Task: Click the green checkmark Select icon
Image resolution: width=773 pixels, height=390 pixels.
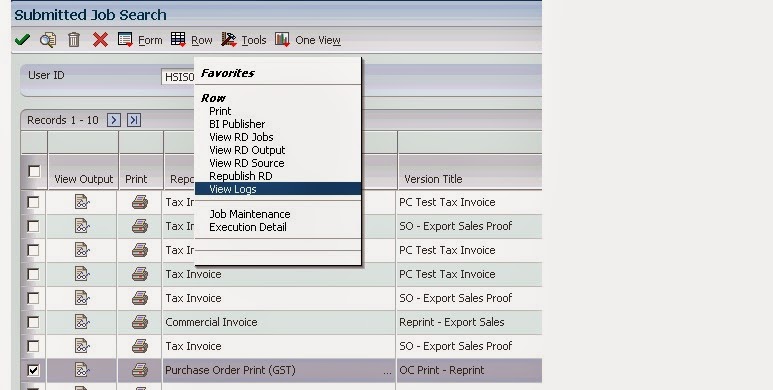Action: [x=22, y=39]
